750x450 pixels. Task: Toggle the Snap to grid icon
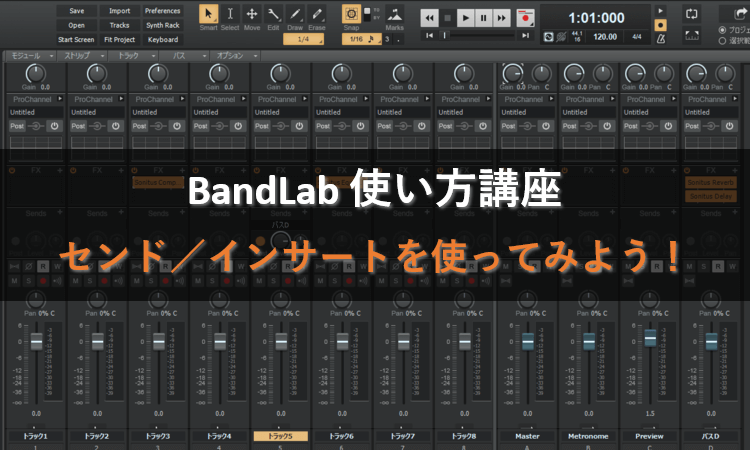click(351, 14)
